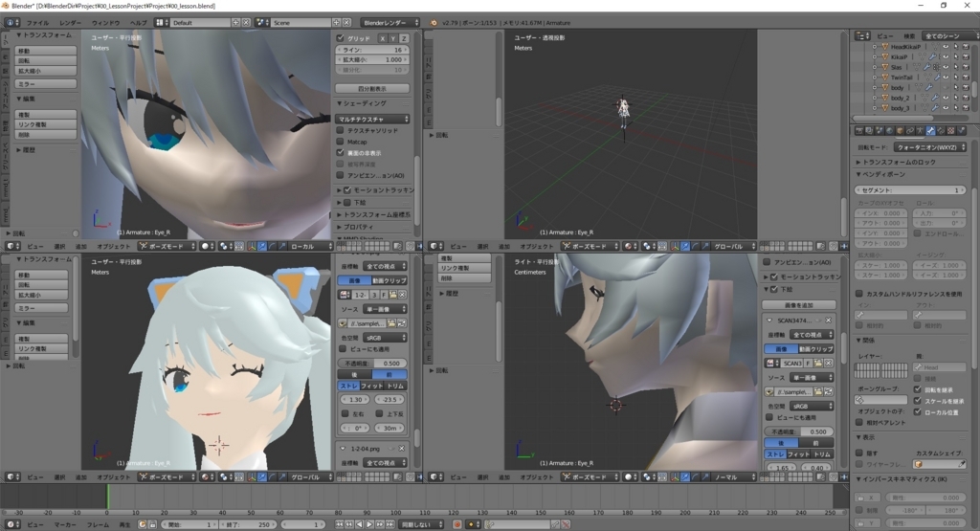Click screen layout browse icon beside Default
Screen dimensions: 980x531
tap(162, 23)
